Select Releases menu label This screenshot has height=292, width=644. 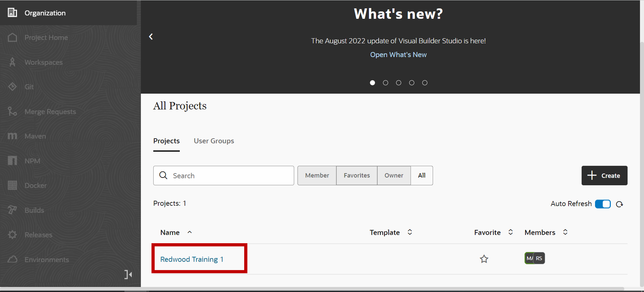click(38, 235)
